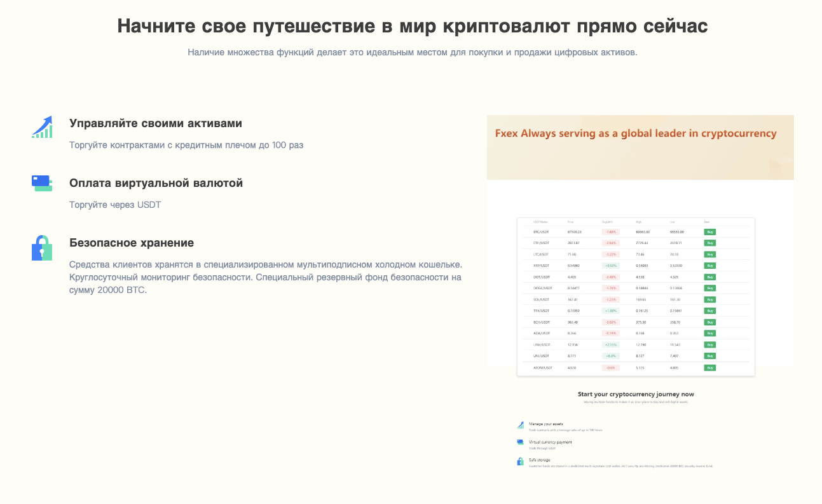The height and width of the screenshot is (504, 822).
Task: Click the +6.8% change badge for UNI/USDT
Action: point(610,356)
